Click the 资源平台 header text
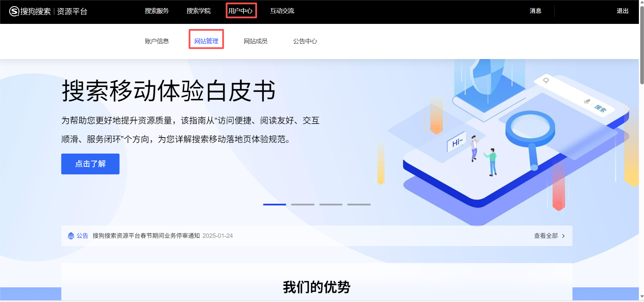The width and height of the screenshot is (644, 302). tap(72, 11)
